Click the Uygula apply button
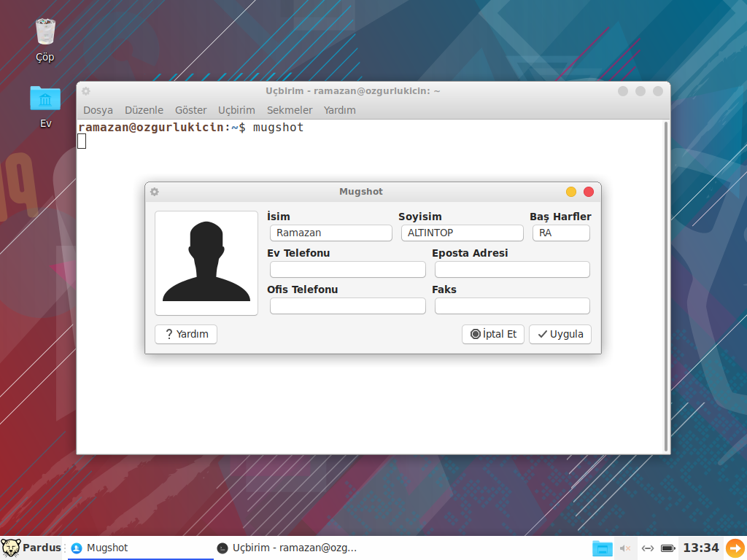The width and height of the screenshot is (747, 560). click(560, 334)
